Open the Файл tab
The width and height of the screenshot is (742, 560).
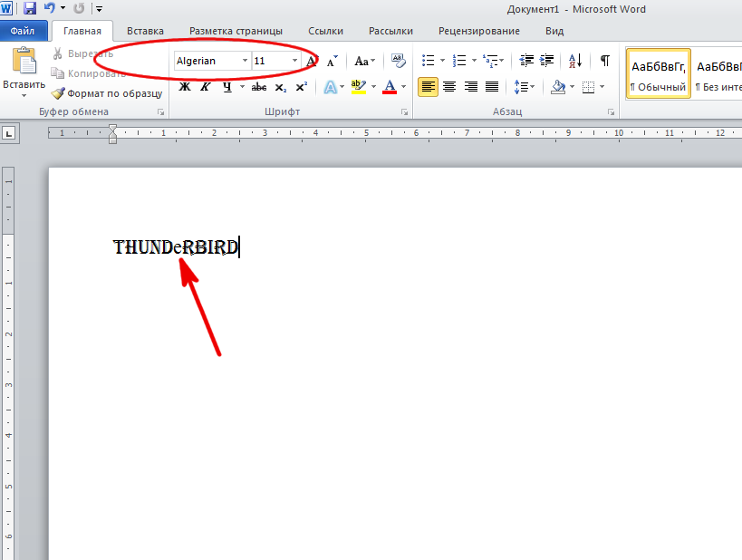click(x=23, y=31)
